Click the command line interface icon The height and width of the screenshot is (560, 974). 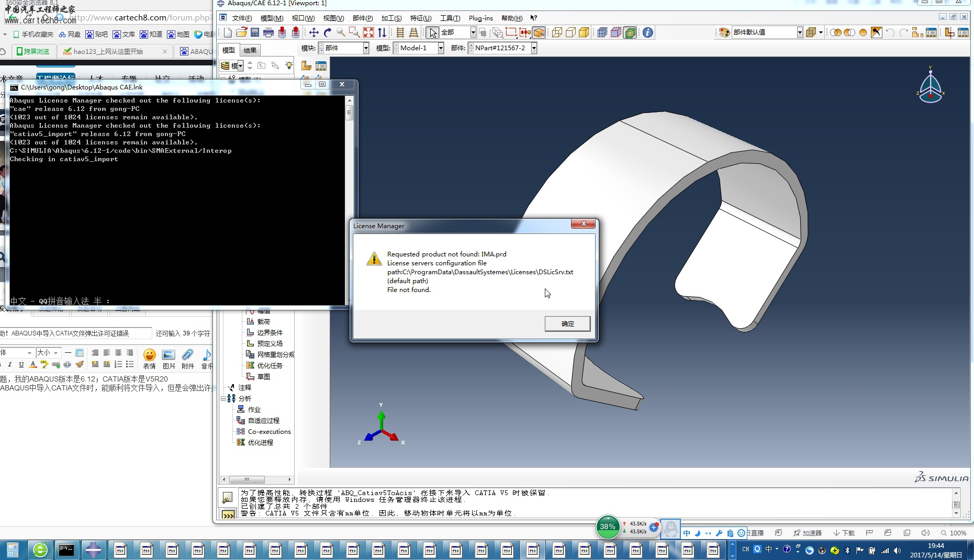(x=228, y=514)
